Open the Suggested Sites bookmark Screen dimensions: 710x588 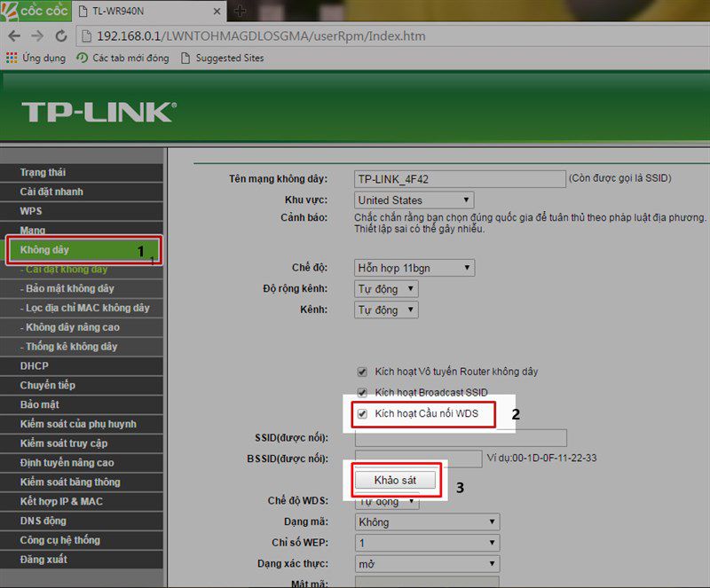click(x=222, y=58)
